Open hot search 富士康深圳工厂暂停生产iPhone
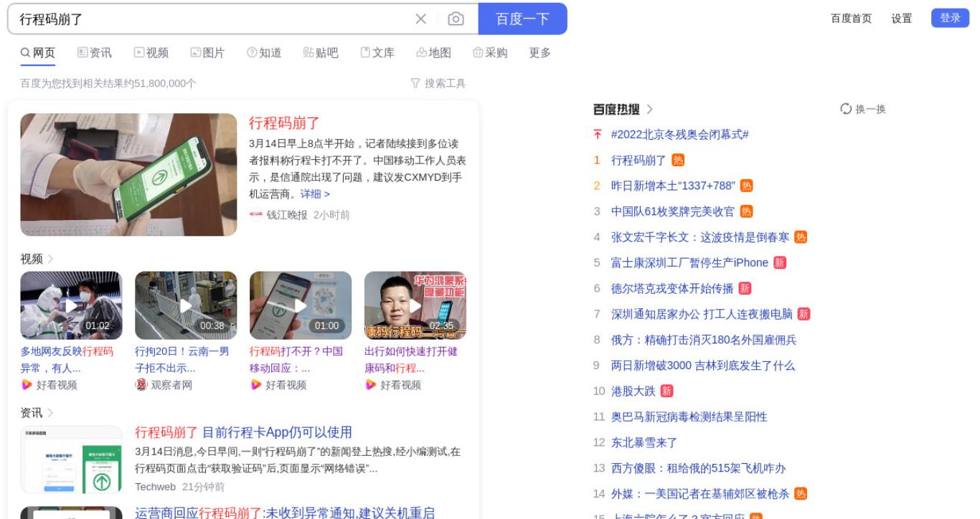980x519 pixels. pyautogui.click(x=689, y=263)
